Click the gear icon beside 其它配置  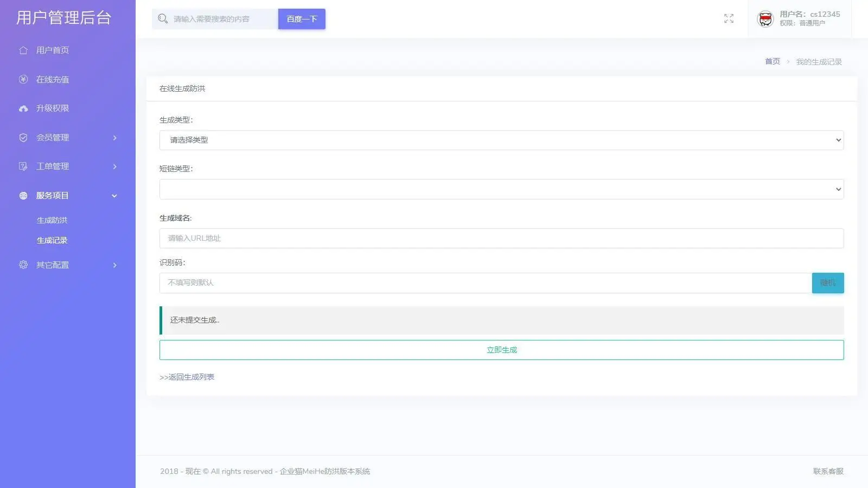pyautogui.click(x=23, y=265)
